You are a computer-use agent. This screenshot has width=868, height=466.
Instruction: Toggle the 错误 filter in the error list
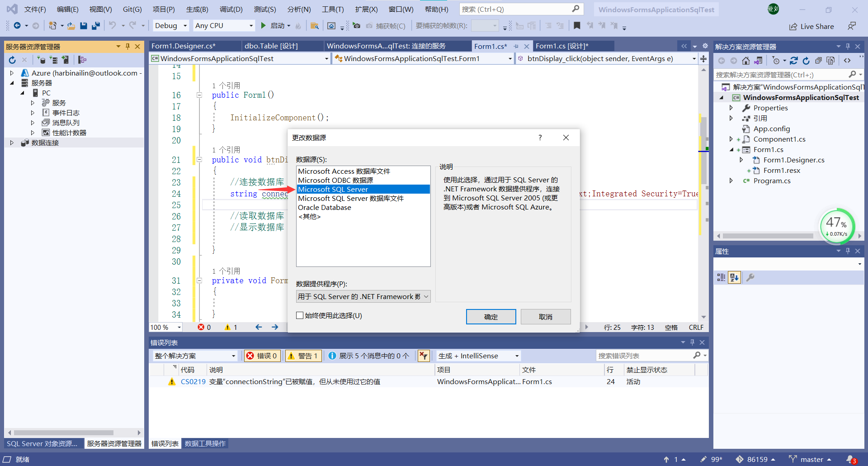point(262,356)
